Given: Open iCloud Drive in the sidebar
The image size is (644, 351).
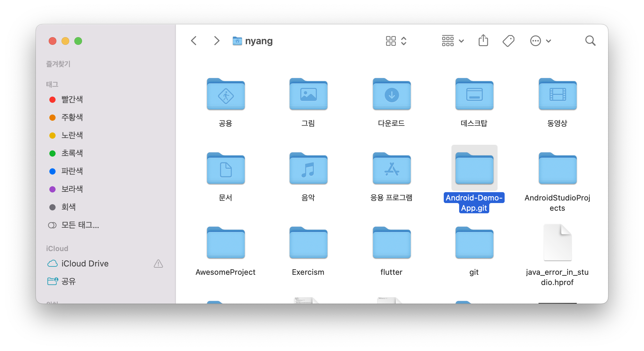Looking at the screenshot, I should (x=85, y=264).
